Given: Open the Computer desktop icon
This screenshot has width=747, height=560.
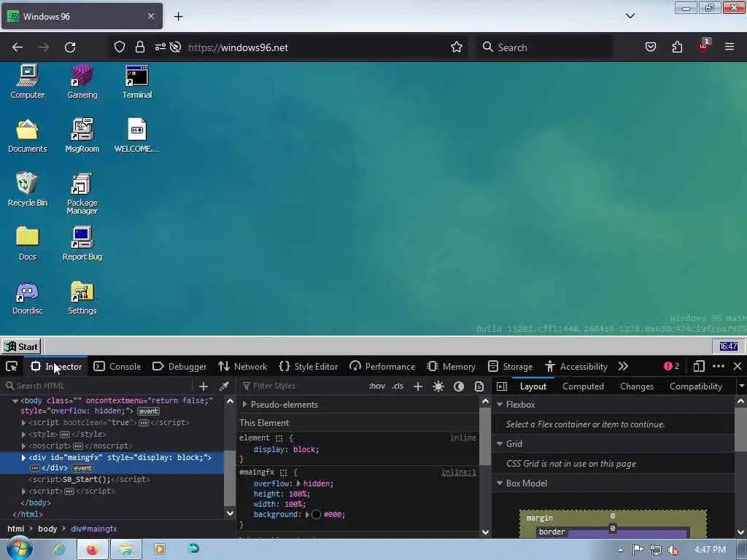Looking at the screenshot, I should [x=27, y=82].
